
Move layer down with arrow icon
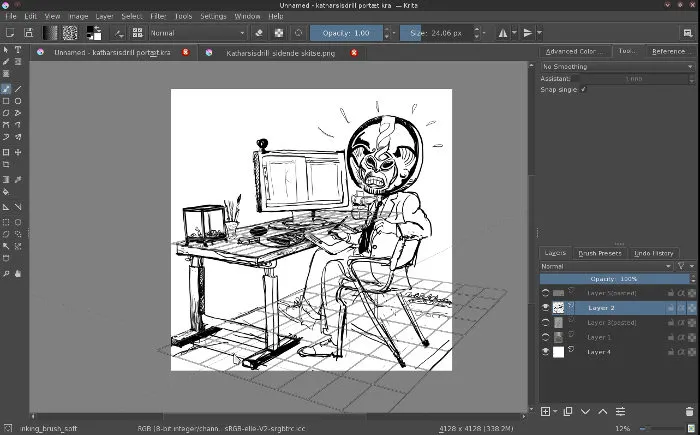click(x=585, y=411)
